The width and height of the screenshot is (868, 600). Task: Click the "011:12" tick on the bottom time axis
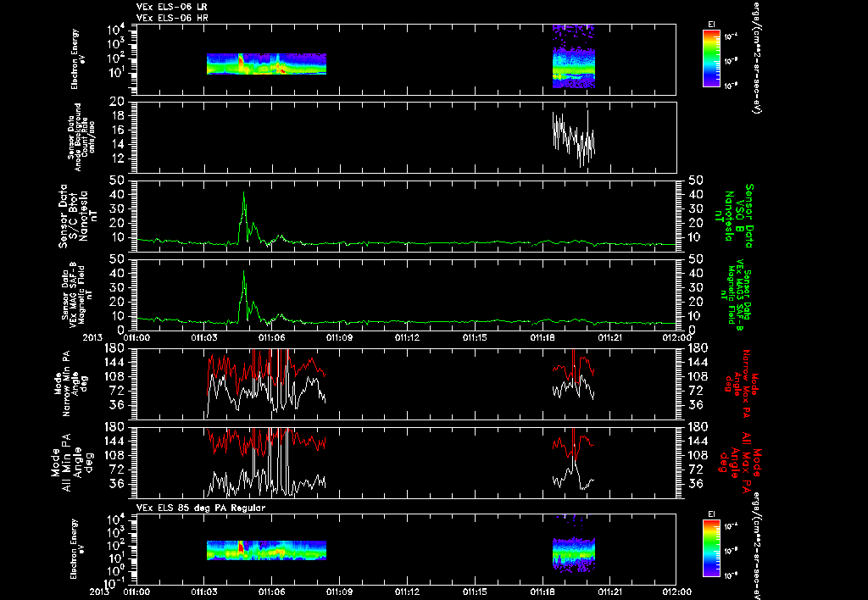point(407,592)
